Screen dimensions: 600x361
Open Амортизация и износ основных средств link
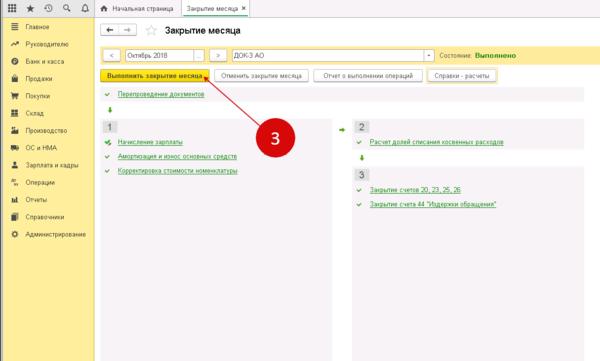177,156
